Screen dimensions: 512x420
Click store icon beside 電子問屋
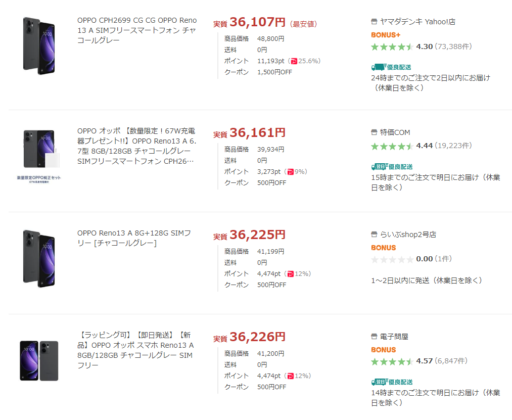tap(374, 337)
